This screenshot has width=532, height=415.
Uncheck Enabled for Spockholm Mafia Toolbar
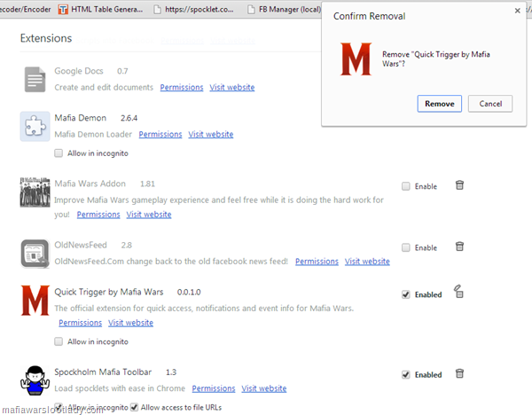pyautogui.click(x=405, y=374)
